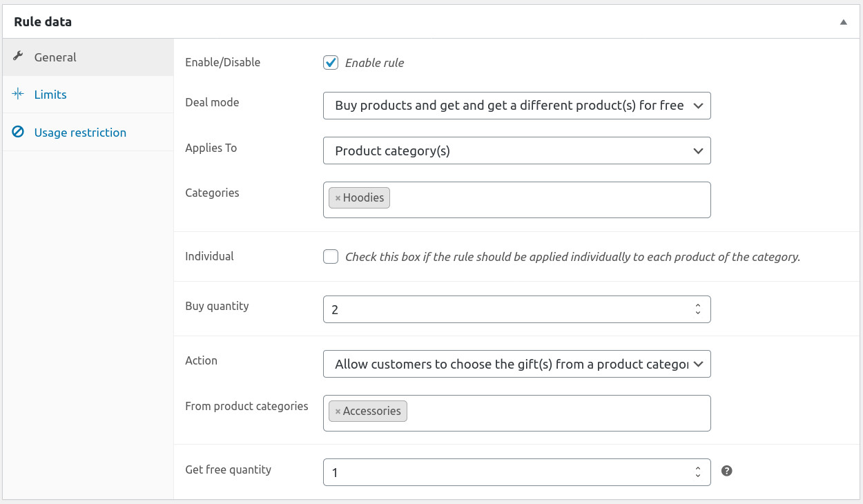Select the General tab
Viewport: 863px width, 504px height.
click(55, 57)
